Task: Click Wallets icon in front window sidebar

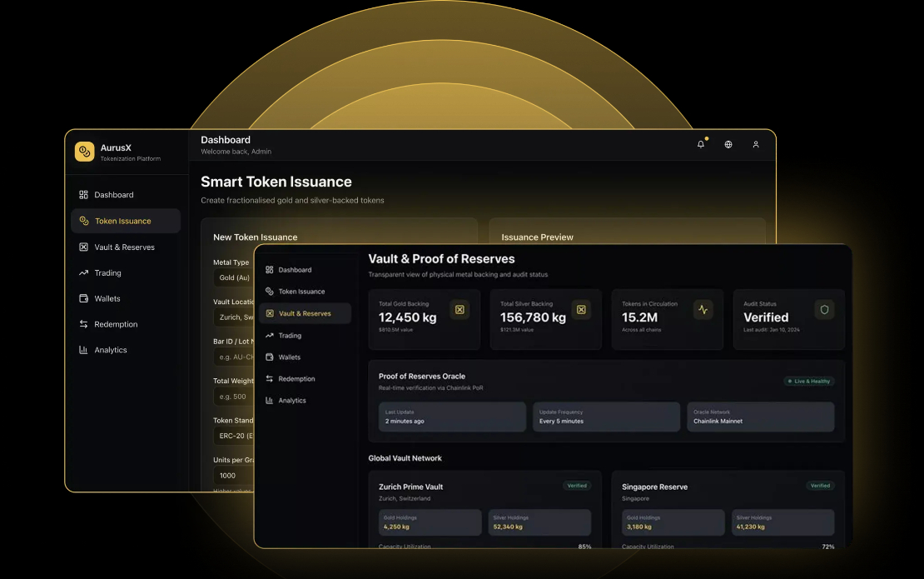Action: click(270, 357)
